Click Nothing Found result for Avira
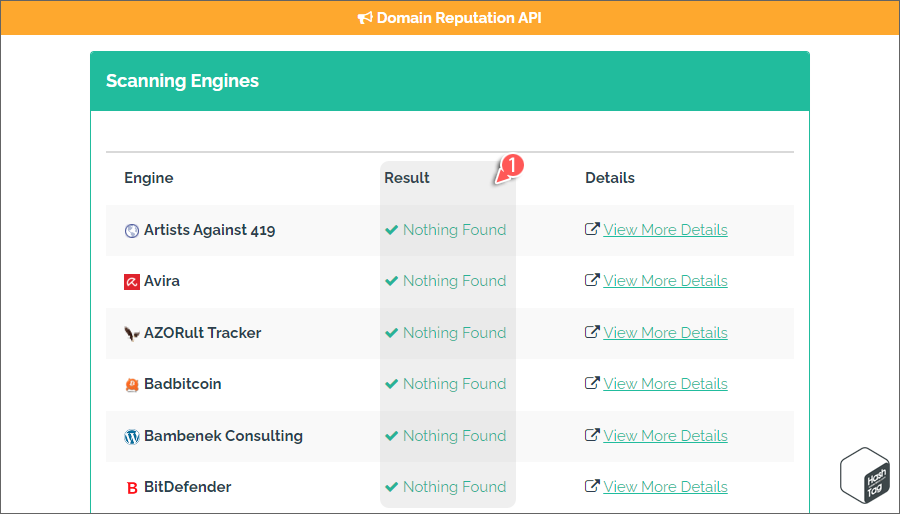The height and width of the screenshot is (514, 900). [x=455, y=281]
